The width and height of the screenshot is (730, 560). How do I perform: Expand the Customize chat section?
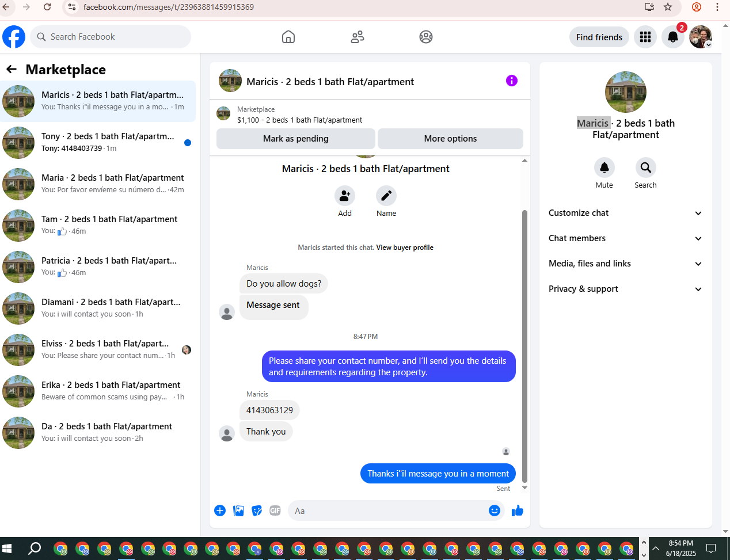click(626, 213)
